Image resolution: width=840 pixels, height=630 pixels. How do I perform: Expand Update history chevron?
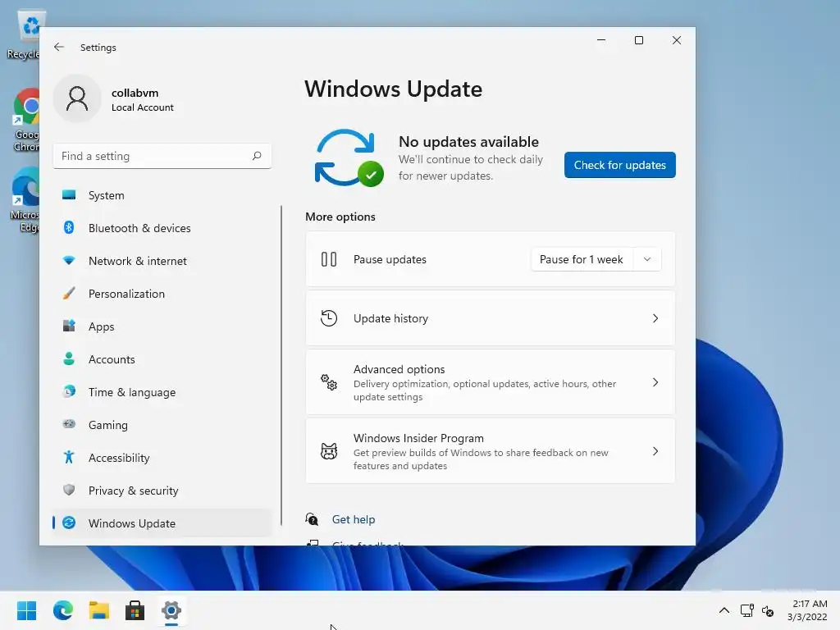point(655,318)
